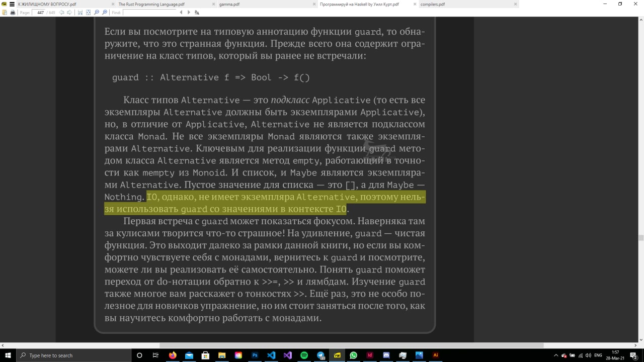This screenshot has width=644, height=362.
Task: Open the clock showing 1:57
Action: [615, 355]
